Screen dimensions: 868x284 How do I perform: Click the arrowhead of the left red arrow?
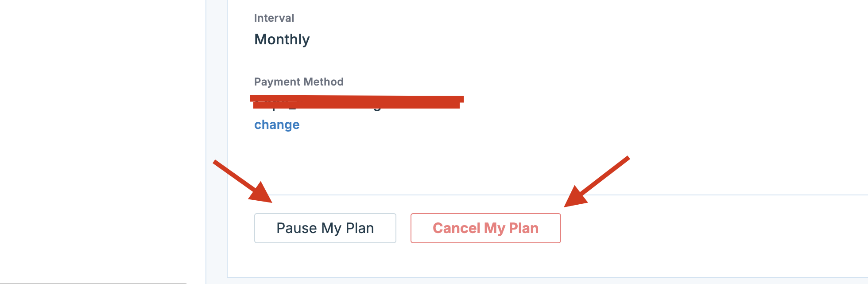point(262,194)
